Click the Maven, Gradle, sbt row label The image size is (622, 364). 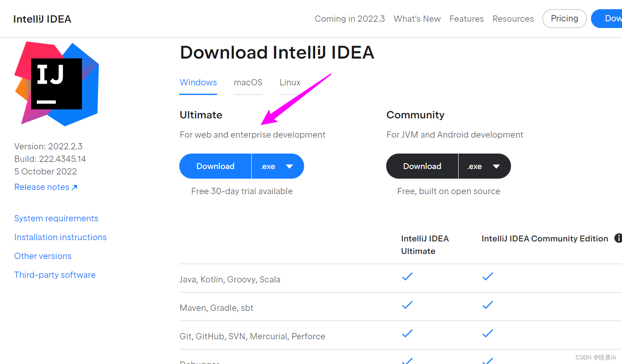(x=217, y=308)
